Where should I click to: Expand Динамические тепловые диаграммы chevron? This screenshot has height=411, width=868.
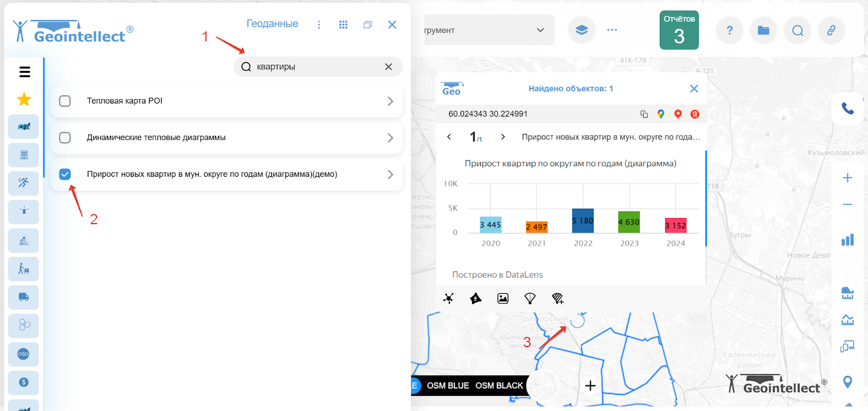(390, 138)
